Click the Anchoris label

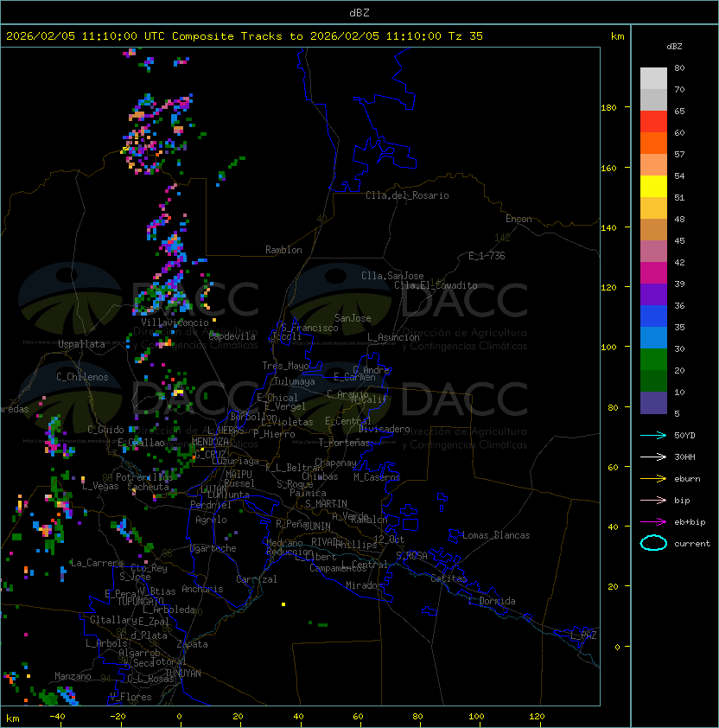tap(202, 589)
